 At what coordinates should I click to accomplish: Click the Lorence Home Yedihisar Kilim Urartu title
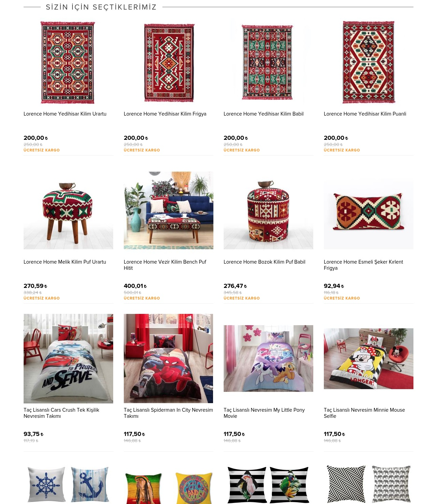click(x=65, y=114)
